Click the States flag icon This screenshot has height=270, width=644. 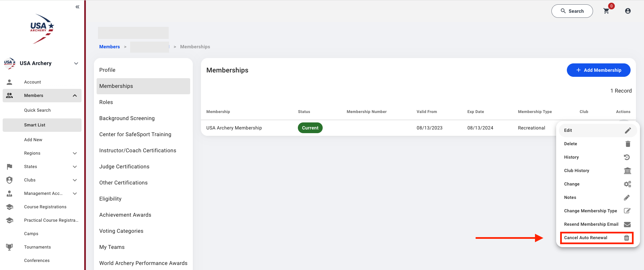pyautogui.click(x=9, y=167)
